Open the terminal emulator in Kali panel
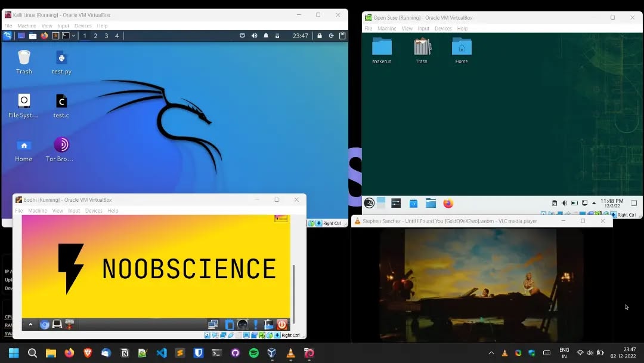Screen dimensions: 644x363 pyautogui.click(x=66, y=36)
